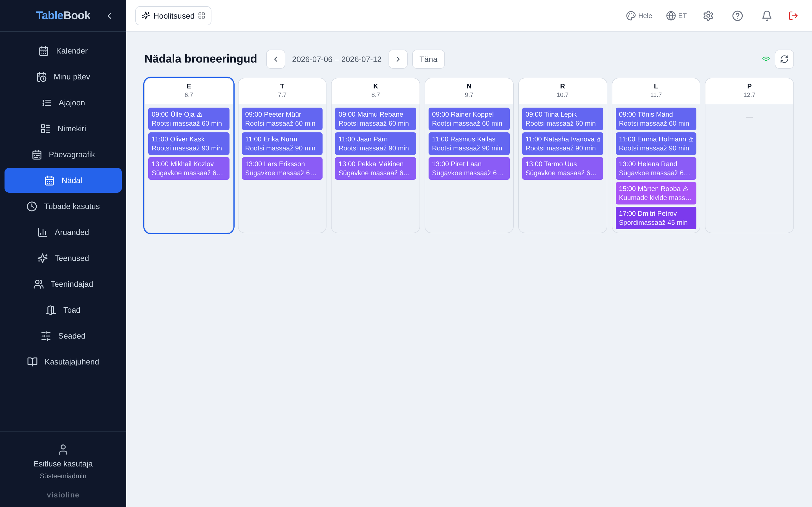Click the help question mark icon
The height and width of the screenshot is (507, 812).
click(737, 16)
